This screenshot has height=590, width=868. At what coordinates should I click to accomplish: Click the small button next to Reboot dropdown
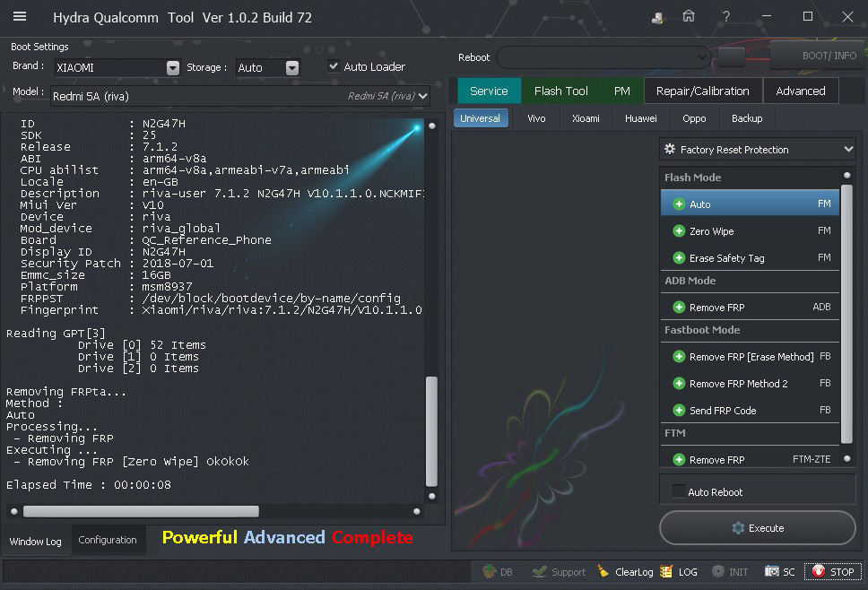732,56
